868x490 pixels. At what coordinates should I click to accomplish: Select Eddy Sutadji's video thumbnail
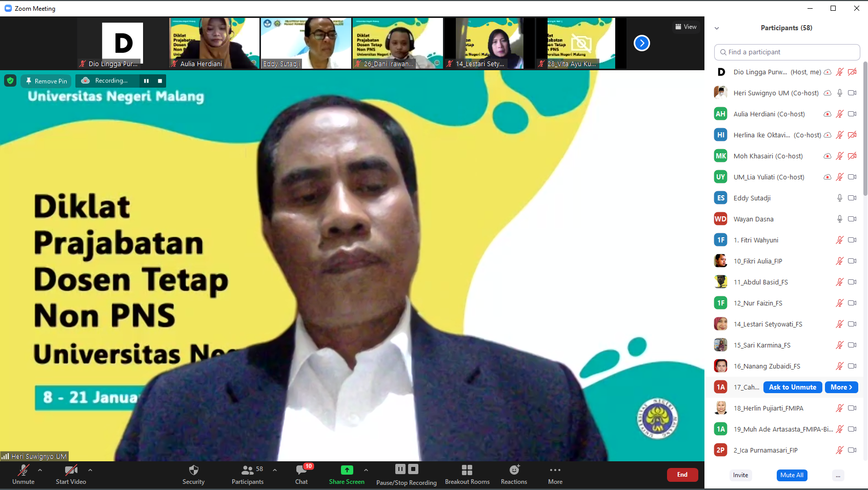(x=306, y=43)
